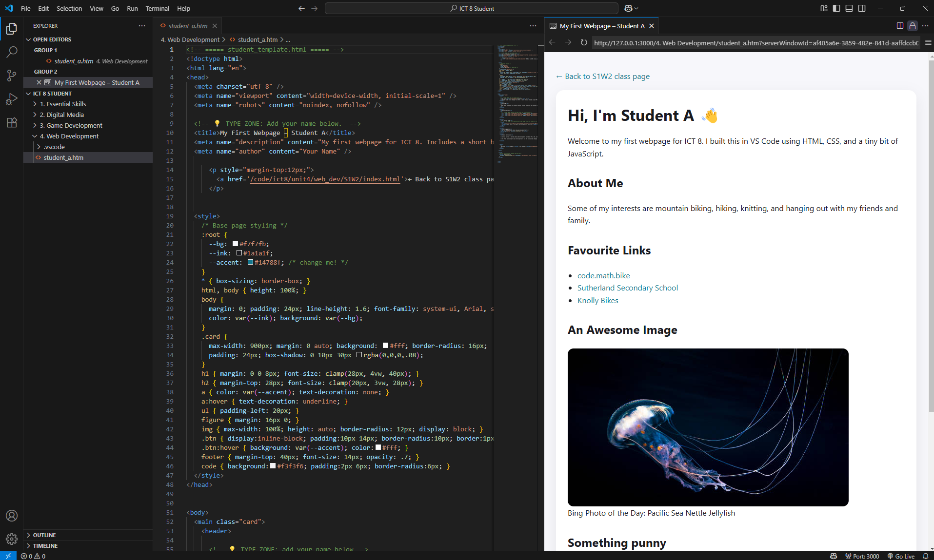Open the Manage gear settings menu

tap(12, 539)
